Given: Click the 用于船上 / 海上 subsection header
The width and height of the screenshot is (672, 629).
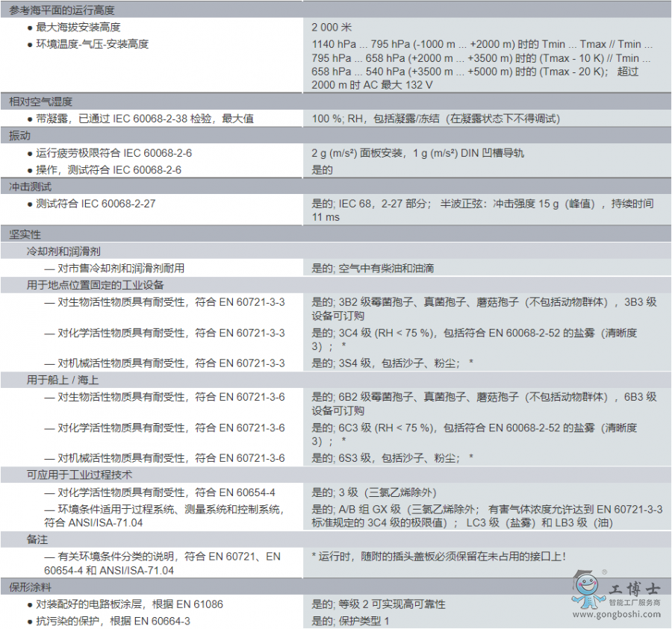Looking at the screenshot, I should coord(63,380).
